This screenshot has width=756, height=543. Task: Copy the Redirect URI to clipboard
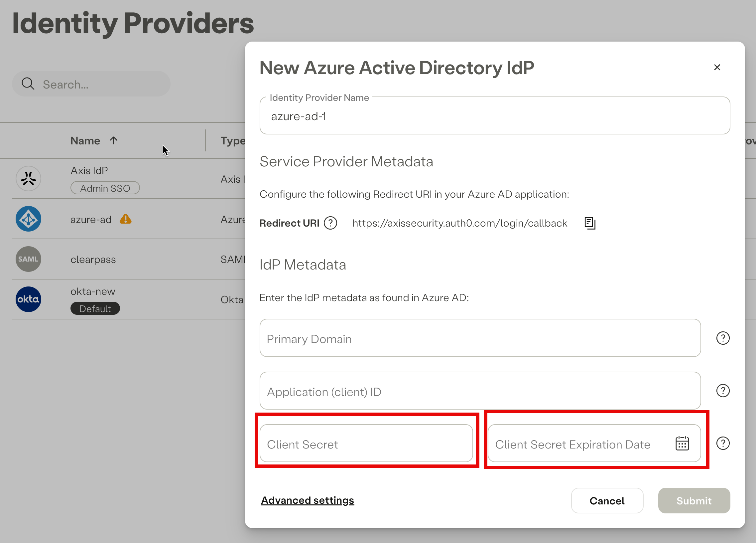(590, 223)
